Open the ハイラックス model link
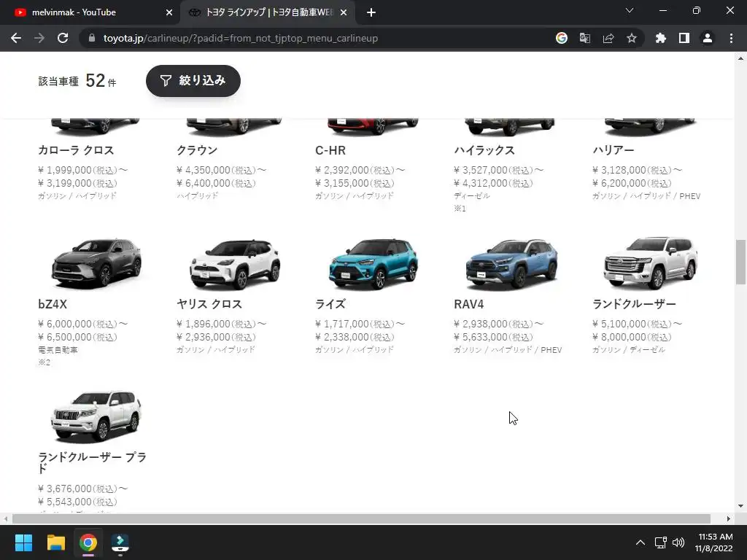The width and height of the screenshot is (747, 560). [484, 150]
